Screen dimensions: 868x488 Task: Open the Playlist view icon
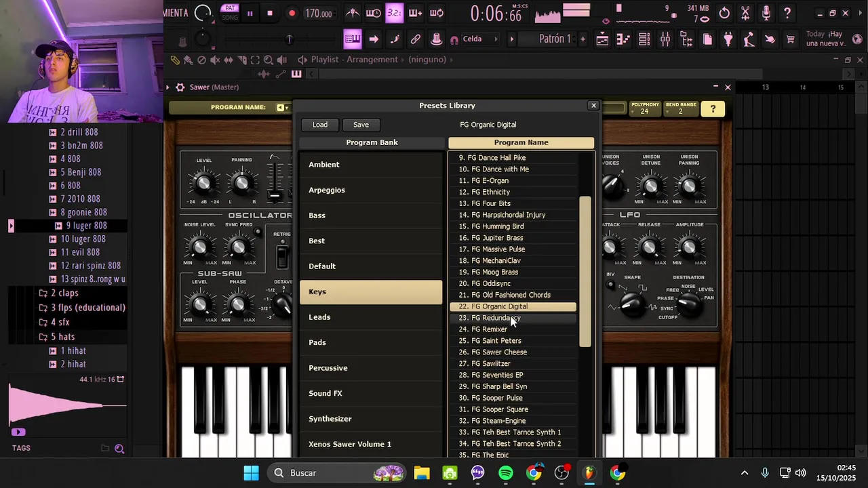(602, 39)
